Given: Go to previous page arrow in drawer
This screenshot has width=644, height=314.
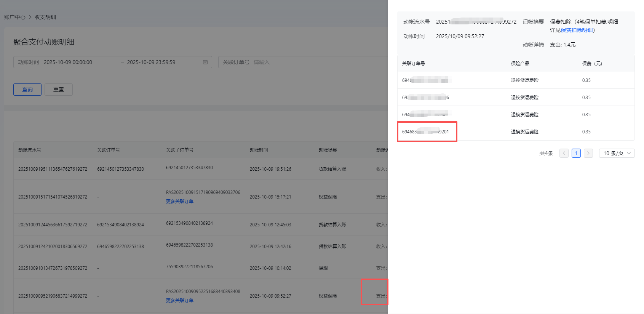Looking at the screenshot, I should (x=564, y=153).
